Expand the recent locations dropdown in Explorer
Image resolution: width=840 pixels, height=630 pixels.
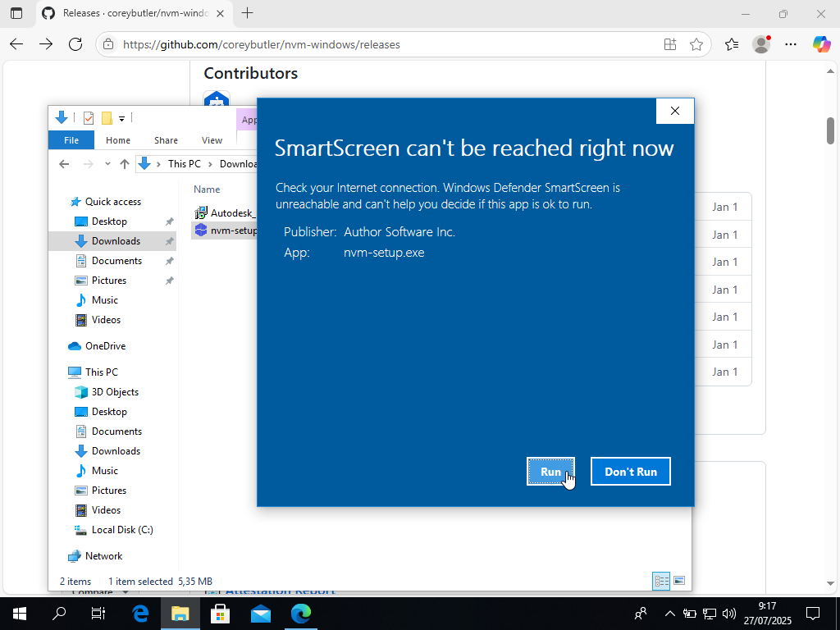pyautogui.click(x=107, y=164)
